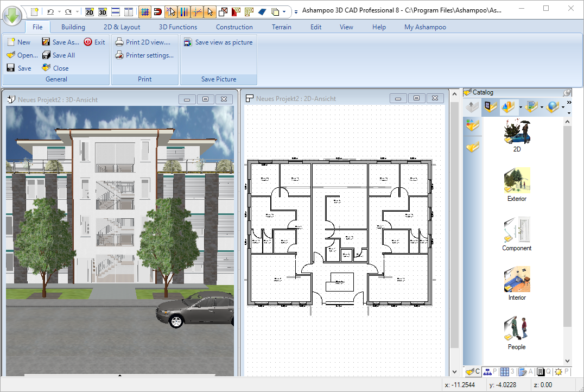The image size is (584, 392).
Task: Pin the Catalog panel with the pushpin
Action: click(568, 92)
